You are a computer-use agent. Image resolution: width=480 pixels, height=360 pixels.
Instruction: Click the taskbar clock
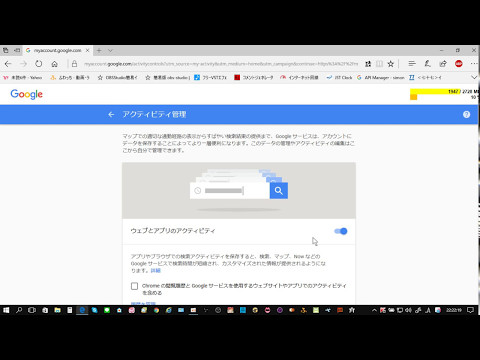[454, 310]
